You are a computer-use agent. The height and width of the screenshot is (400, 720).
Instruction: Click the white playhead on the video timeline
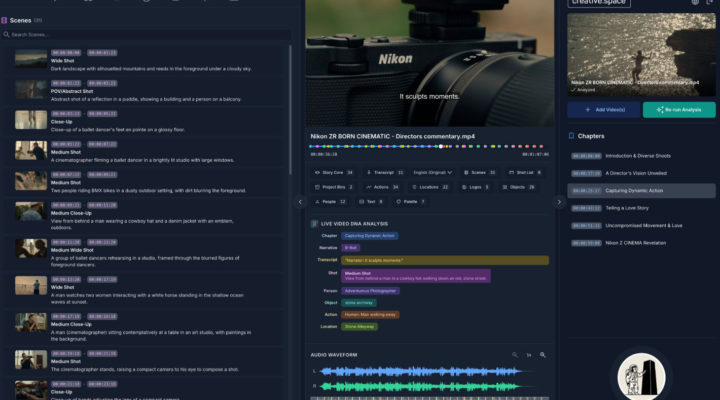[x=441, y=146]
